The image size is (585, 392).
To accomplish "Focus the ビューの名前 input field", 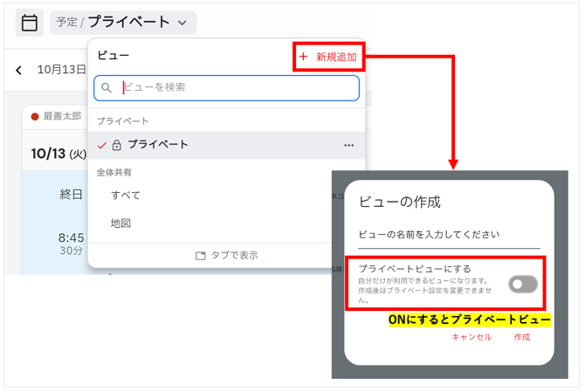I will (449, 236).
